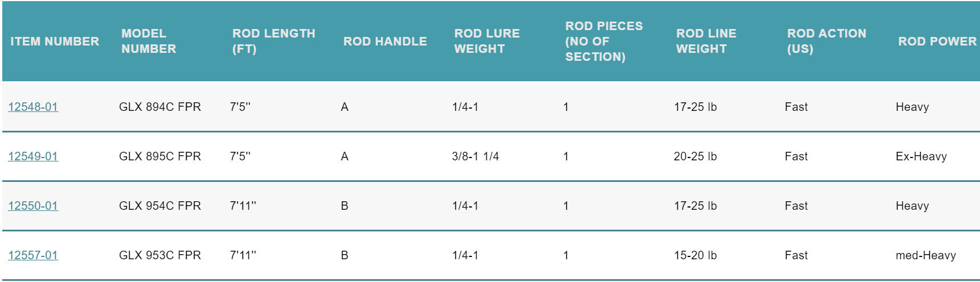Click the Rod Action (US) header

coord(826,42)
